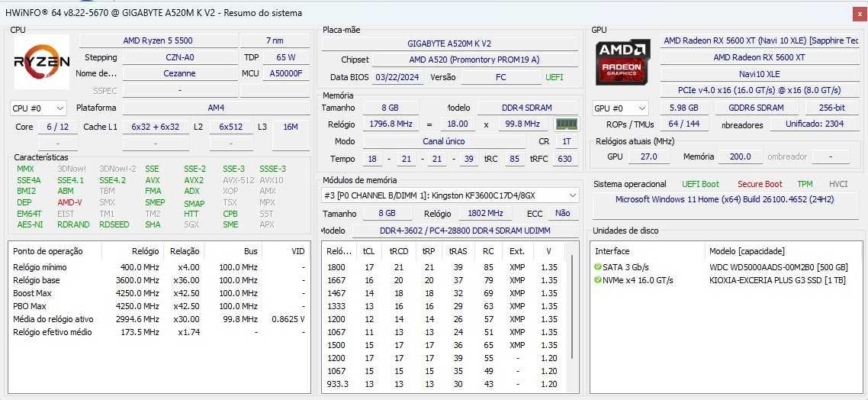
Task: Expand the memory module Kingston KF3600C17D4/8GX dropdown
Action: [450, 195]
